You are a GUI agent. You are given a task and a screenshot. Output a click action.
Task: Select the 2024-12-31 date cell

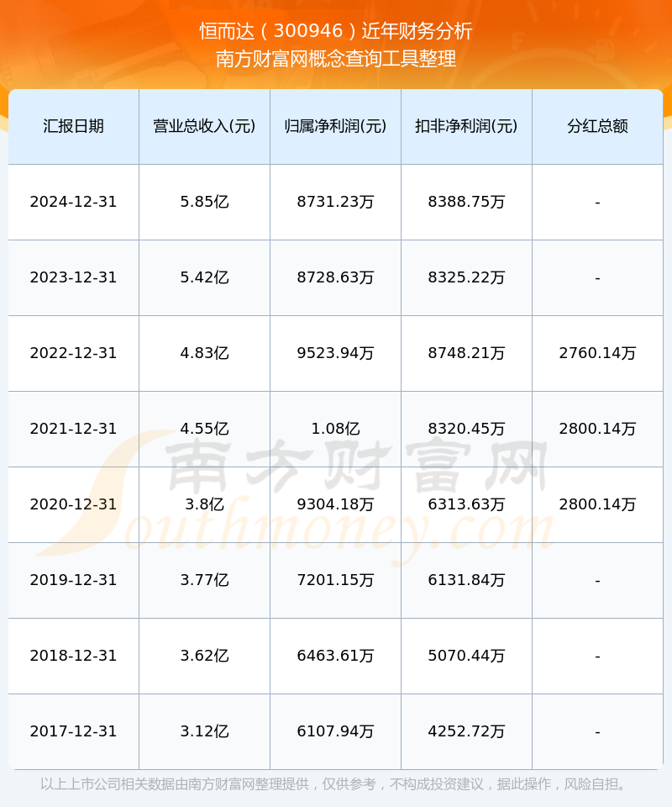click(73, 202)
